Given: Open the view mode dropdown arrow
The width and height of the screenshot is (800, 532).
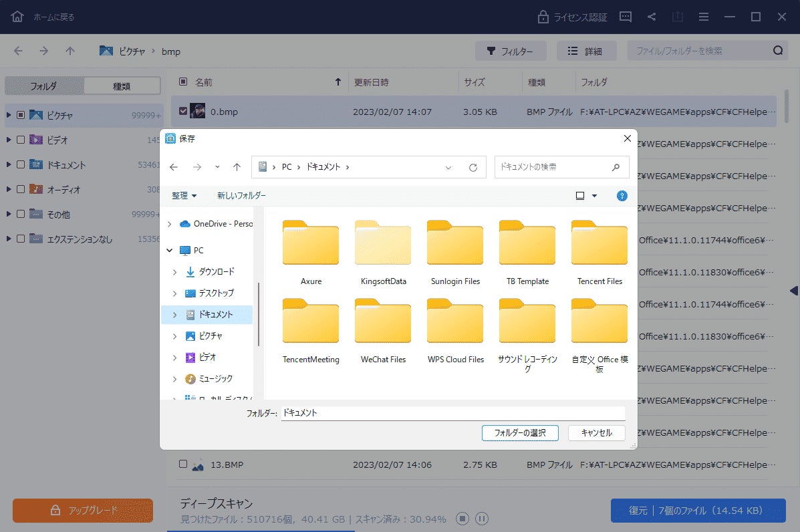Looking at the screenshot, I should tap(594, 196).
